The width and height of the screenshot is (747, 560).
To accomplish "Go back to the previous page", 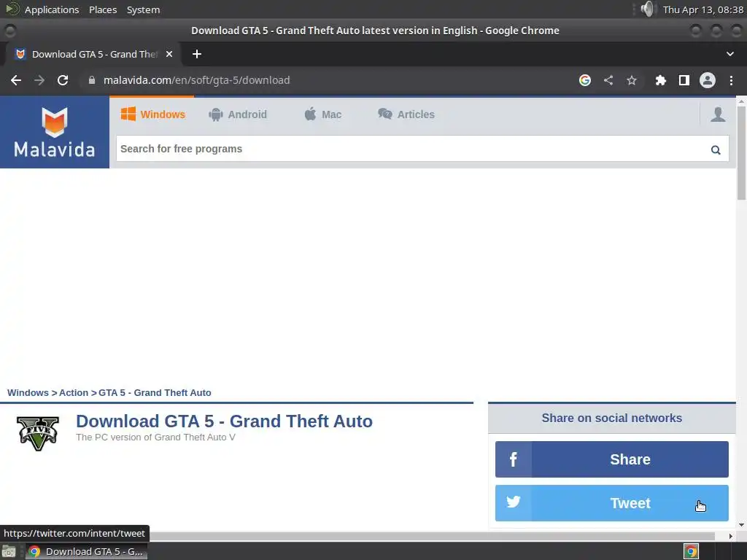I will [x=16, y=80].
